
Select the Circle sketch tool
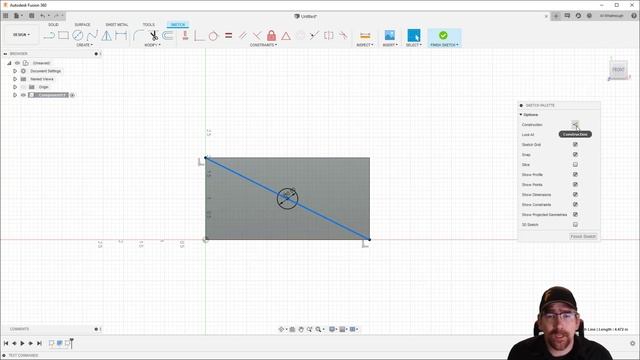coord(78,36)
